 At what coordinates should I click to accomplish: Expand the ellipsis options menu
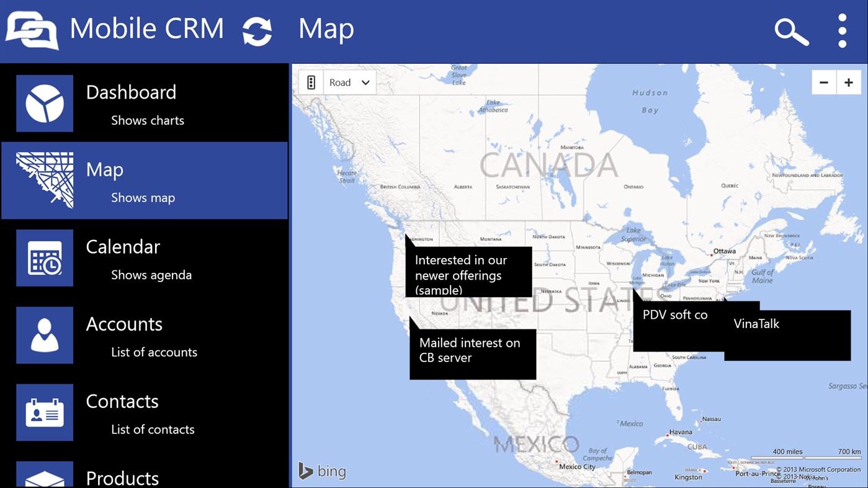point(842,31)
